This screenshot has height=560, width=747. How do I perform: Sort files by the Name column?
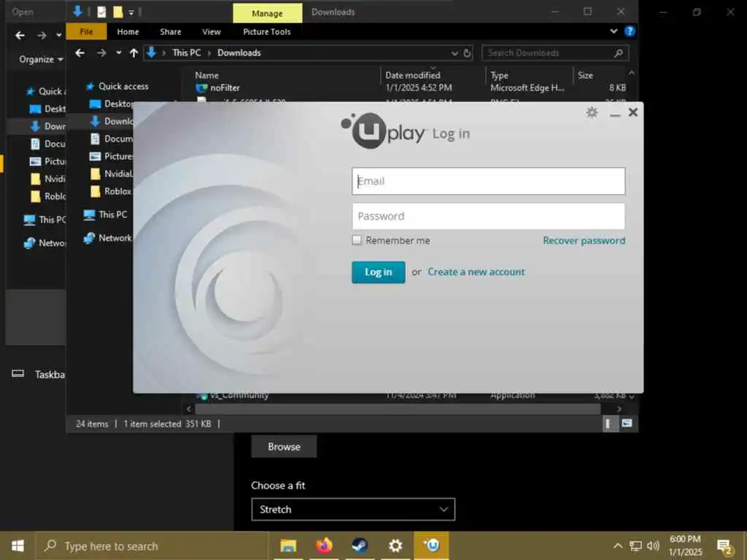(x=206, y=75)
